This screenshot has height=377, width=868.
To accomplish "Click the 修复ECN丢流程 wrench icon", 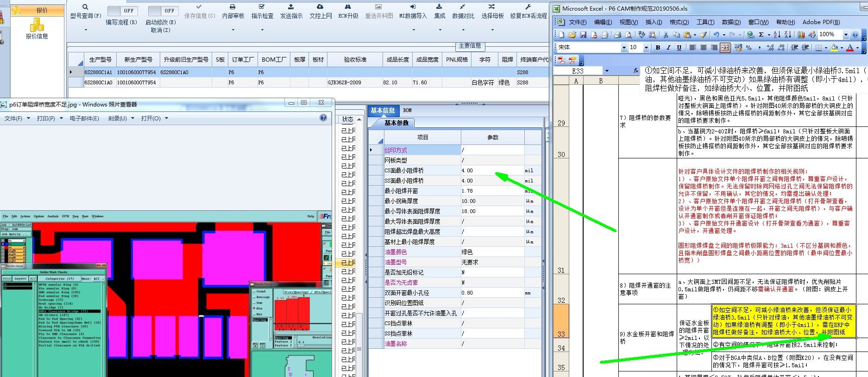I will [528, 7].
